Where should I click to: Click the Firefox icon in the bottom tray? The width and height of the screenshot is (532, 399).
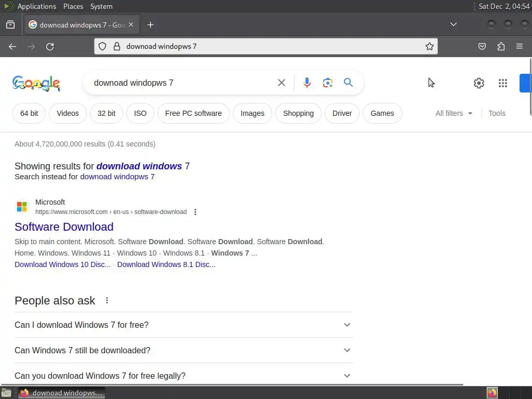(x=492, y=393)
